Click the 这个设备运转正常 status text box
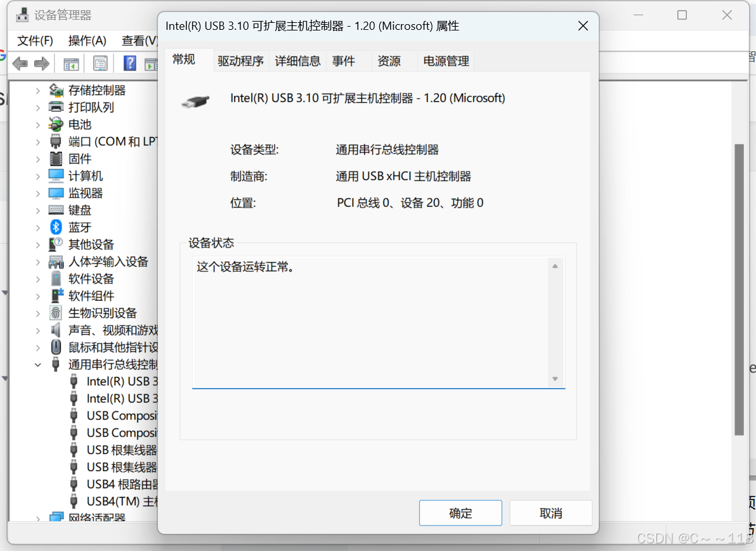756x551 pixels. [379, 322]
